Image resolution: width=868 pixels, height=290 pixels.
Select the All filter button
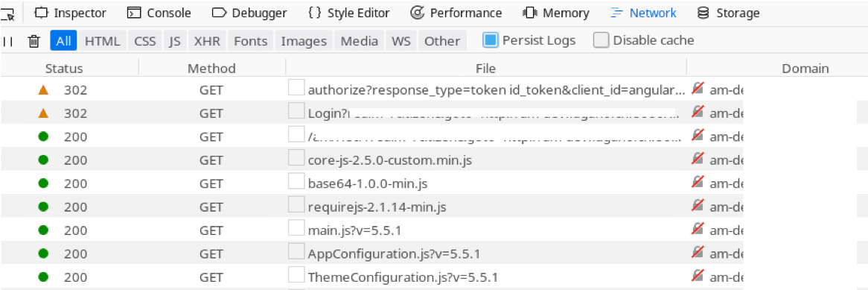[x=64, y=41]
